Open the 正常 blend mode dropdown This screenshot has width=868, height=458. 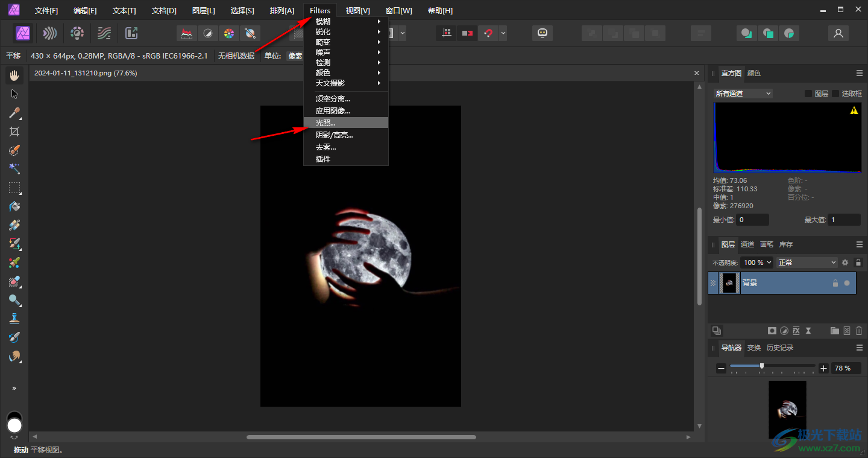807,262
